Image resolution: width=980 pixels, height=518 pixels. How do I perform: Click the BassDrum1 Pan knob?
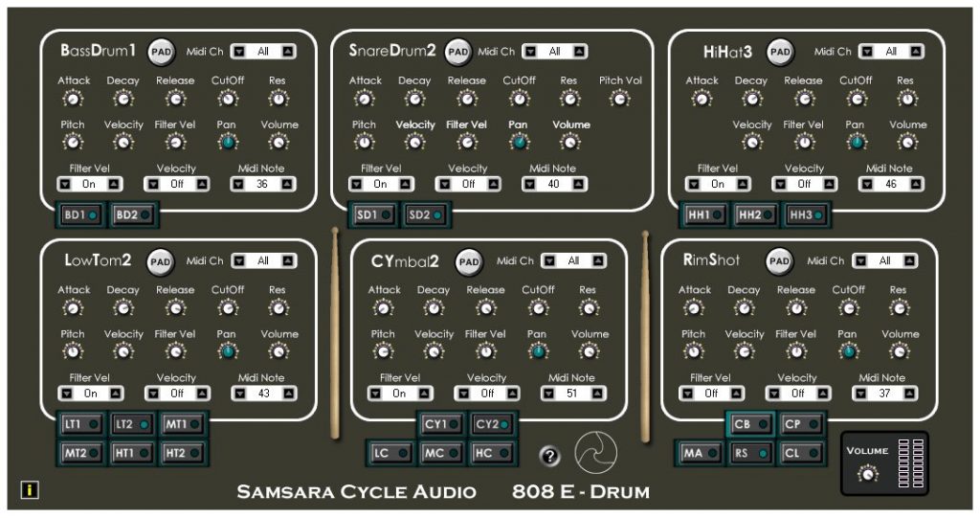(x=228, y=142)
